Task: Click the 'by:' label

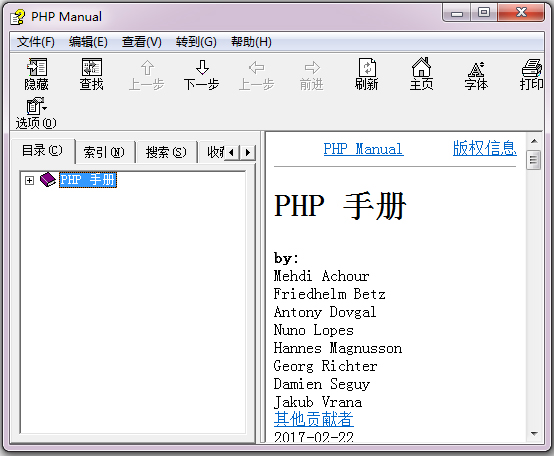Action: [286, 258]
